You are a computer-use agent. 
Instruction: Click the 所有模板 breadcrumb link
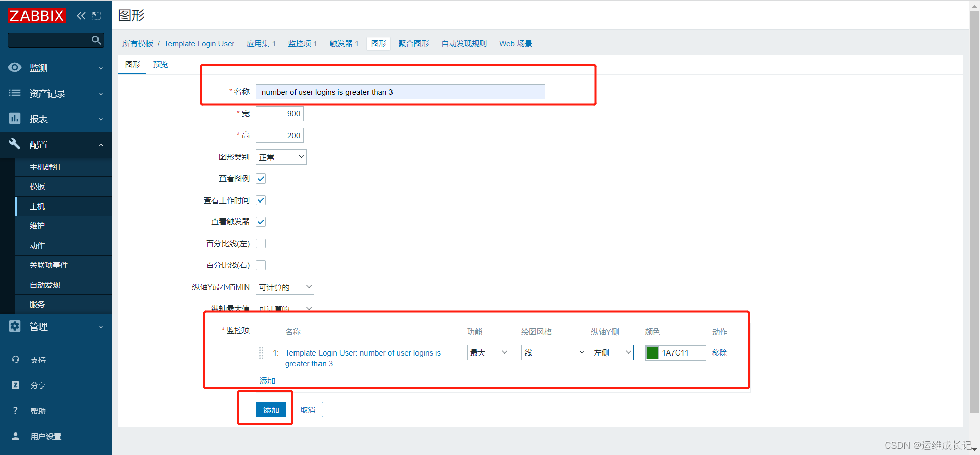click(x=138, y=43)
